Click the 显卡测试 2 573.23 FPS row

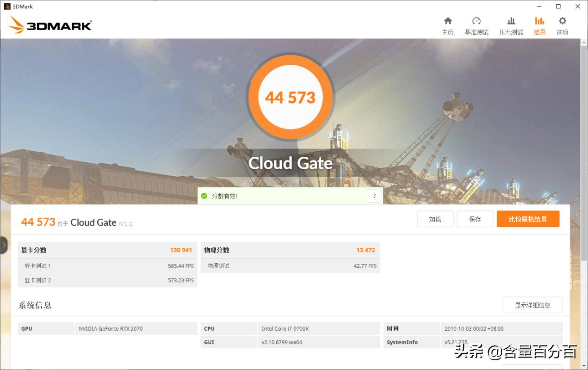(x=107, y=280)
